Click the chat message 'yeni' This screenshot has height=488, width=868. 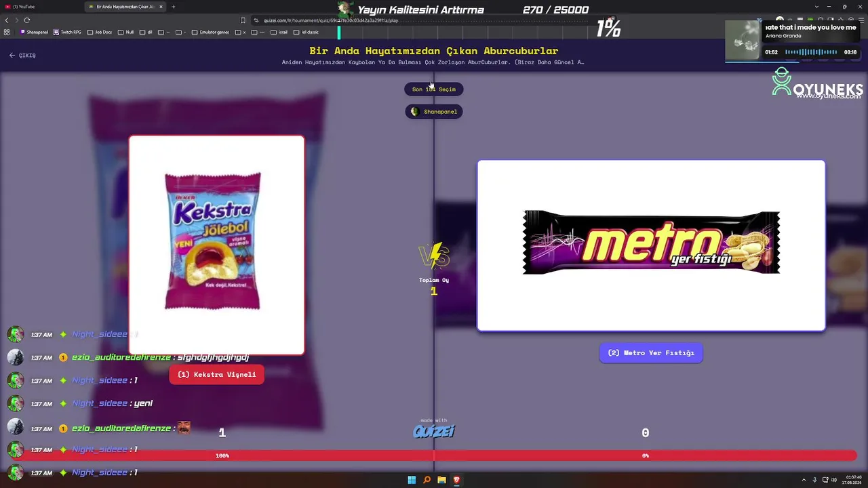click(143, 403)
